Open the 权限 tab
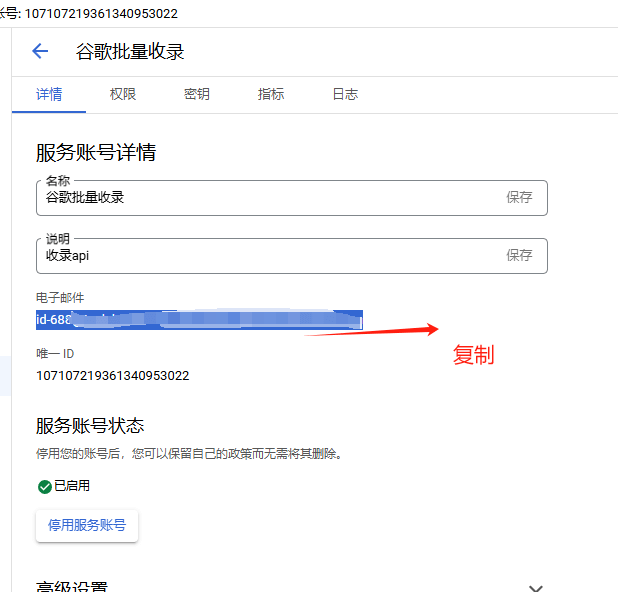Viewport: 618px width, 592px height. pos(123,94)
